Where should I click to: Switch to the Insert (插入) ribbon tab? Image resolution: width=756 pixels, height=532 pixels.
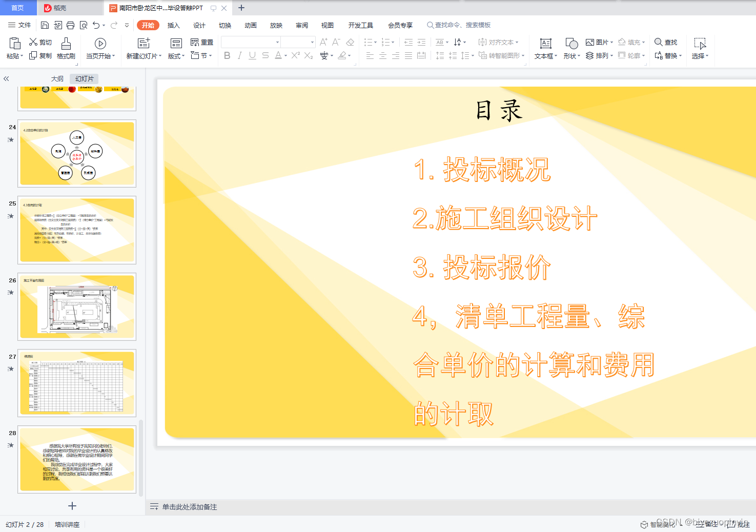(x=174, y=25)
